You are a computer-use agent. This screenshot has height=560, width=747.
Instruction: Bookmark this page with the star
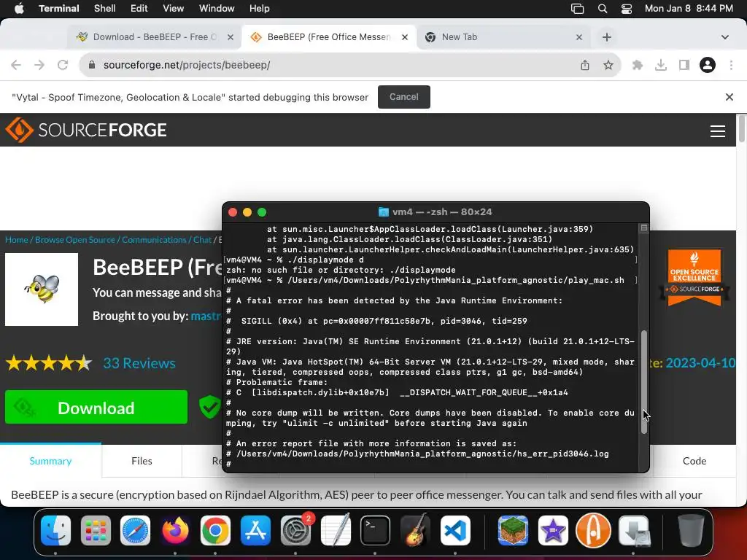pos(608,65)
